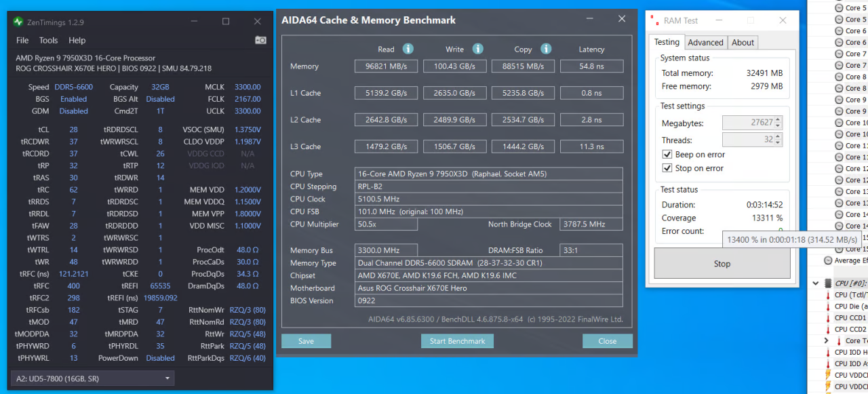Click the info icon beside Copy
Screen dimensions: 868x394
tap(546, 49)
